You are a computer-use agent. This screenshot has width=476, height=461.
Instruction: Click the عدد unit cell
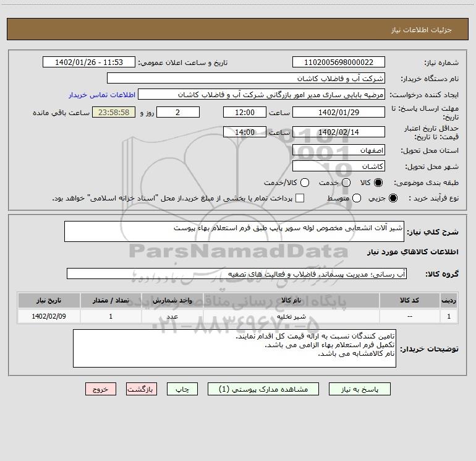[172, 316]
